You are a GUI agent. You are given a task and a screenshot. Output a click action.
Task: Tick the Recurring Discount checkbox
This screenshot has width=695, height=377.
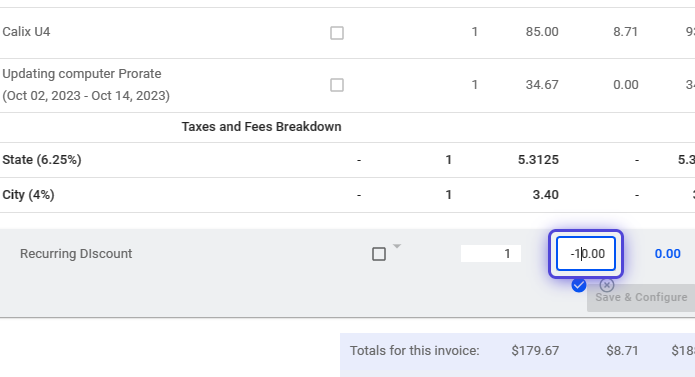[x=379, y=254]
